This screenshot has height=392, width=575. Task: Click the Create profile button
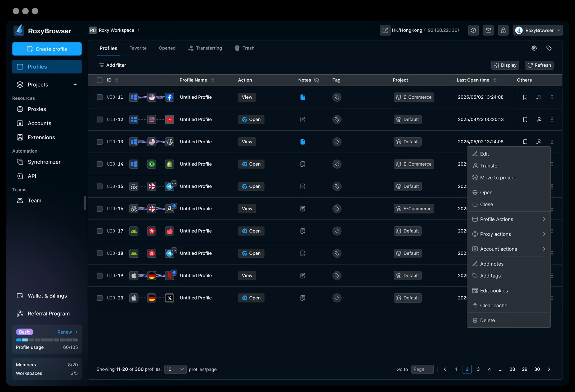(47, 49)
